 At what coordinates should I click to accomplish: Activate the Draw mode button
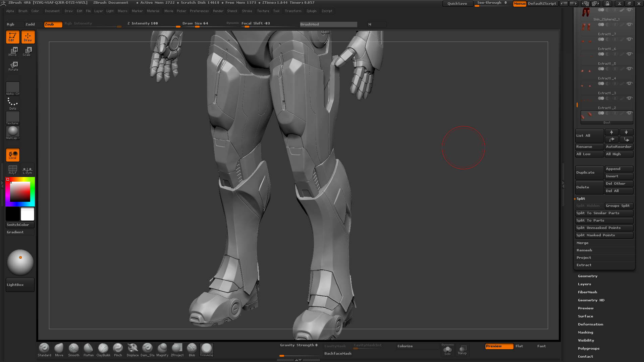28,37
